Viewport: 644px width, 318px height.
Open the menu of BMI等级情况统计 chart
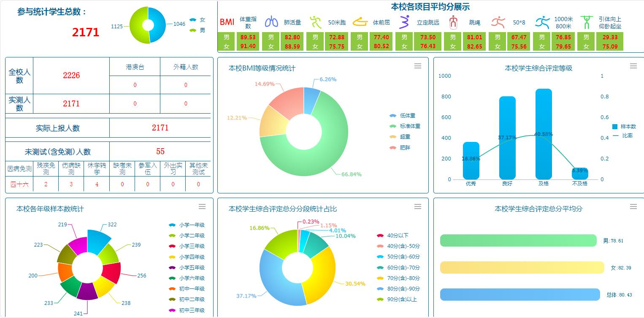pos(418,66)
